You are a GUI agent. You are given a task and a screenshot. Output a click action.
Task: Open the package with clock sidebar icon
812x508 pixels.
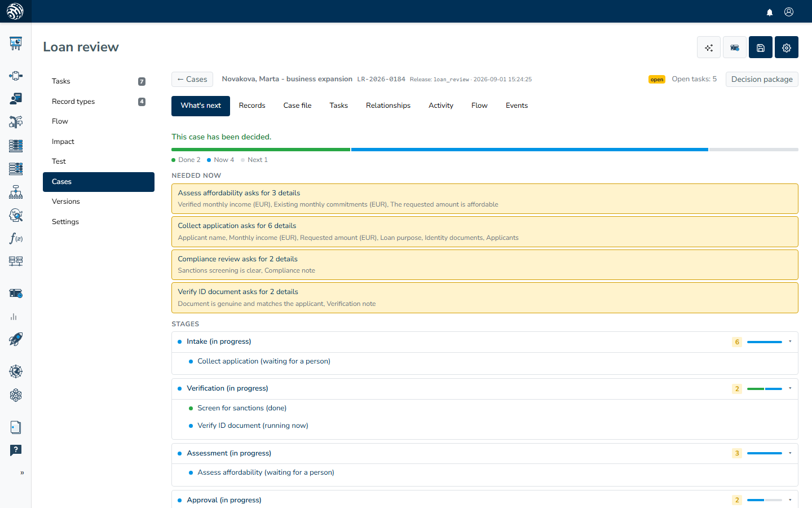click(16, 294)
